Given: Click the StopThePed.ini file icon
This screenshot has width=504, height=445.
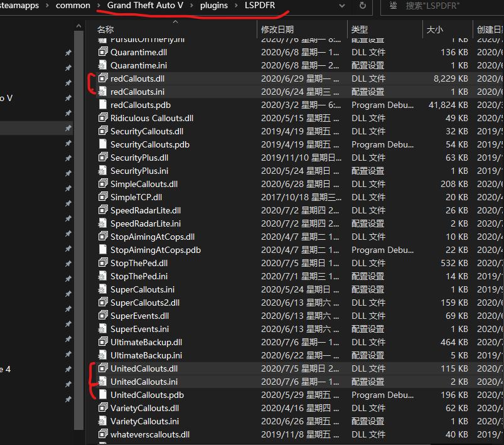Looking at the screenshot, I should pos(103,276).
